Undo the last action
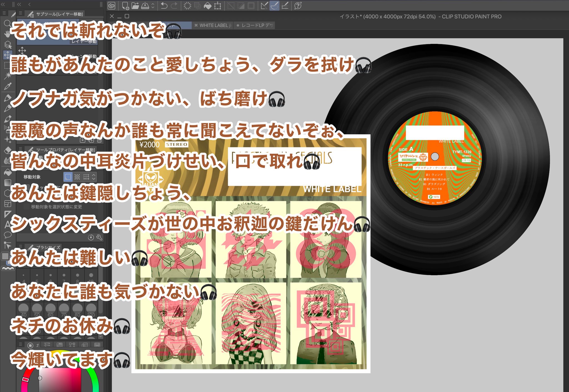This screenshot has height=392, width=569. pyautogui.click(x=164, y=6)
